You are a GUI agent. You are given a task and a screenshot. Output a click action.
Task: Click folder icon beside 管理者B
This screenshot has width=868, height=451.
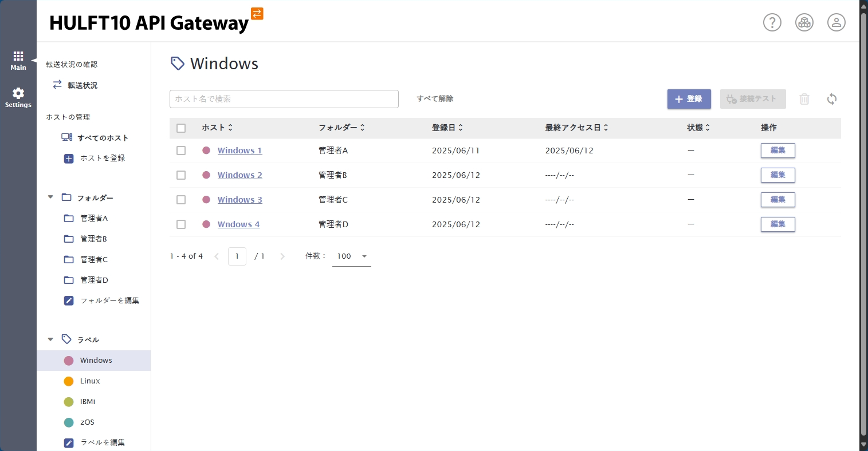69,239
